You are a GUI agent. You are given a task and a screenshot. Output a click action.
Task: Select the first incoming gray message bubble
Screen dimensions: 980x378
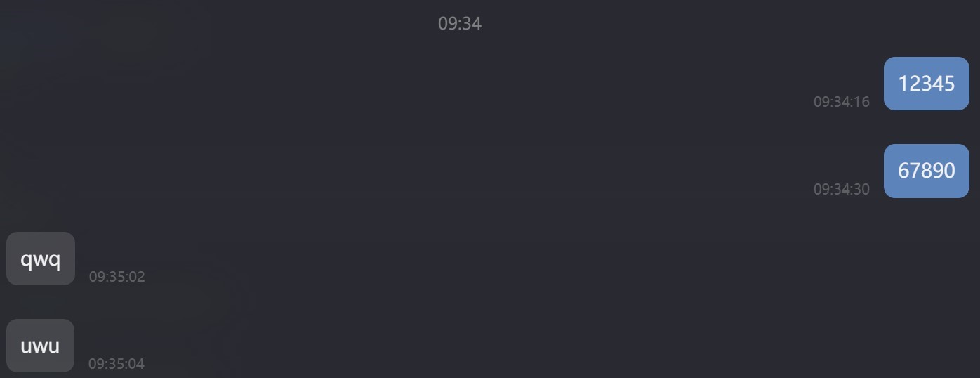pos(41,259)
